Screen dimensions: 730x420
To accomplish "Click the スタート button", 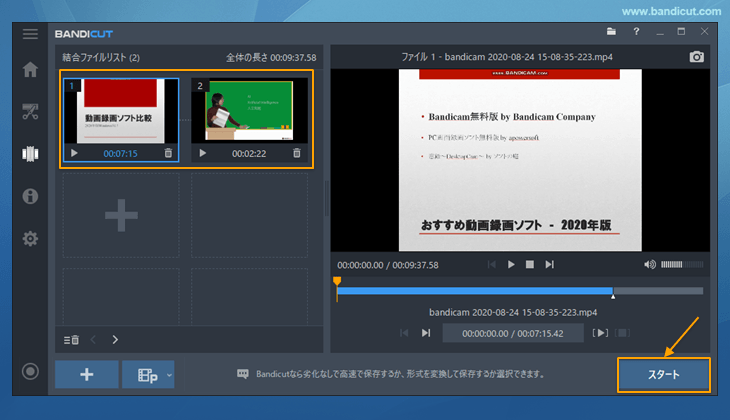I will (x=664, y=374).
